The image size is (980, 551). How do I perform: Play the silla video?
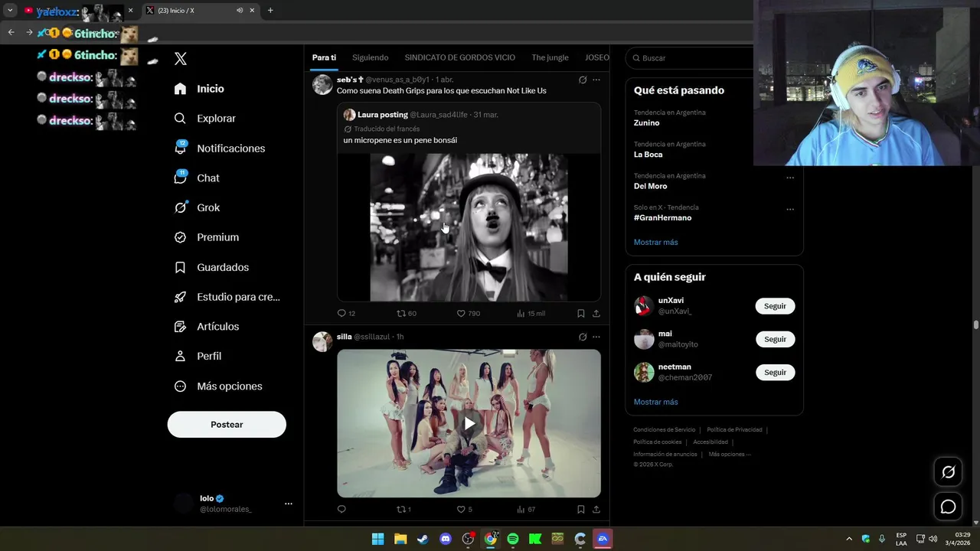point(469,423)
